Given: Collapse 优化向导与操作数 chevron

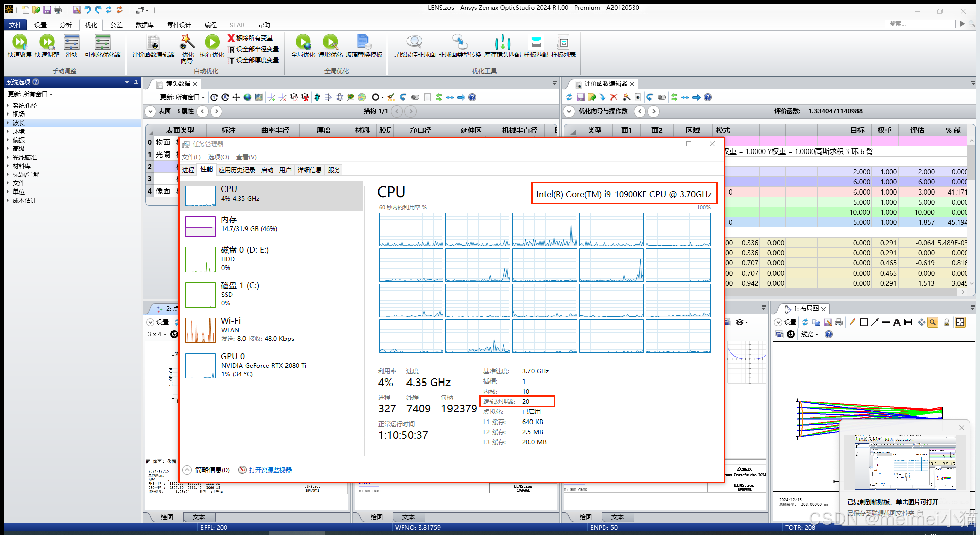Looking at the screenshot, I should click(x=569, y=111).
